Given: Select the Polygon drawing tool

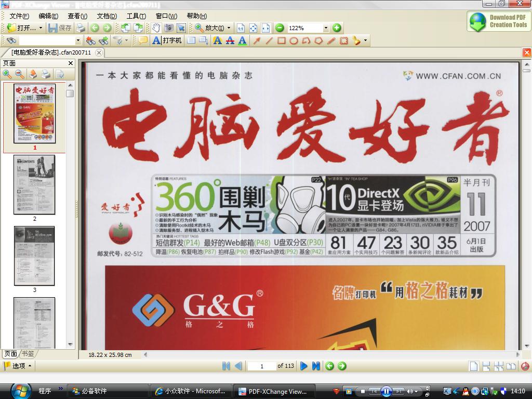Looking at the screenshot, I should pos(318,41).
